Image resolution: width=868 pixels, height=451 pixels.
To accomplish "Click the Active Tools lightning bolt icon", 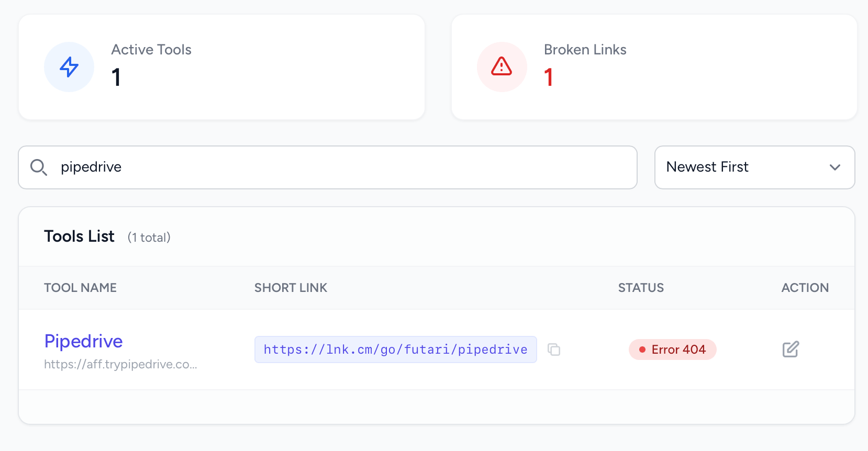I will [69, 67].
